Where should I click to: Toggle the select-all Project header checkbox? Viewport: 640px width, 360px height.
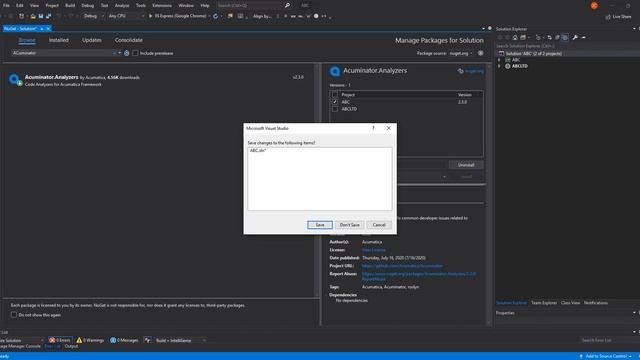pyautogui.click(x=335, y=95)
